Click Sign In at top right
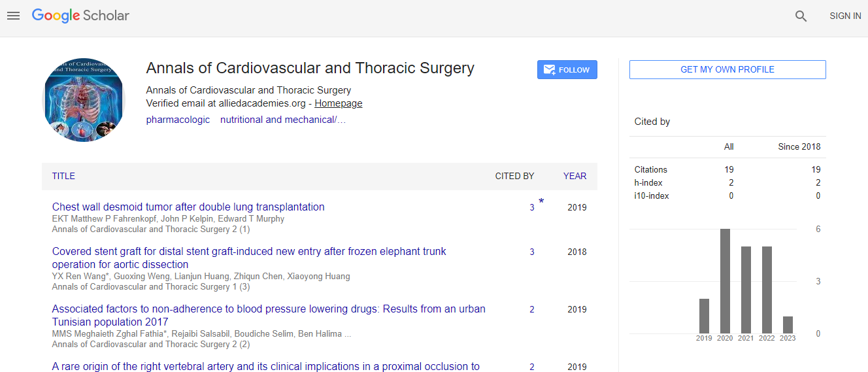This screenshot has height=372, width=868. 845,16
